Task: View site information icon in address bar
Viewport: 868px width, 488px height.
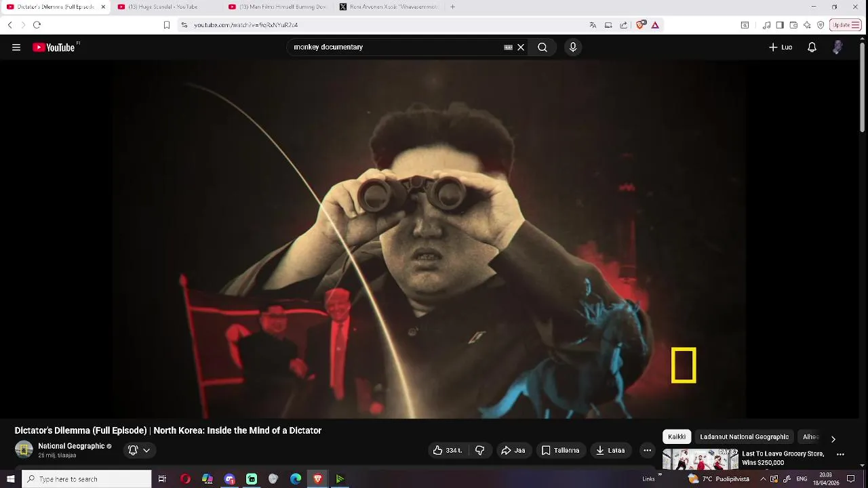Action: (x=184, y=25)
